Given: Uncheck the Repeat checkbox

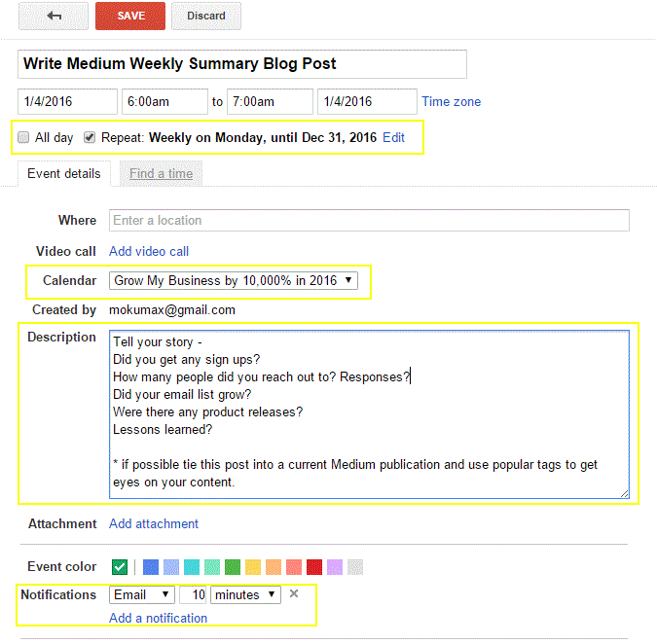Looking at the screenshot, I should point(90,137).
